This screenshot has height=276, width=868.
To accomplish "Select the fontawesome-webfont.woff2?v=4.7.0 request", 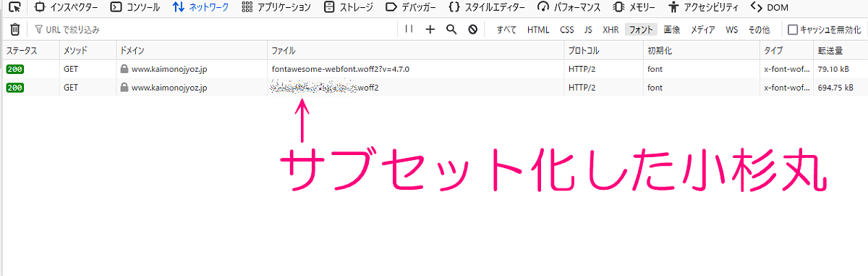I will click(341, 70).
